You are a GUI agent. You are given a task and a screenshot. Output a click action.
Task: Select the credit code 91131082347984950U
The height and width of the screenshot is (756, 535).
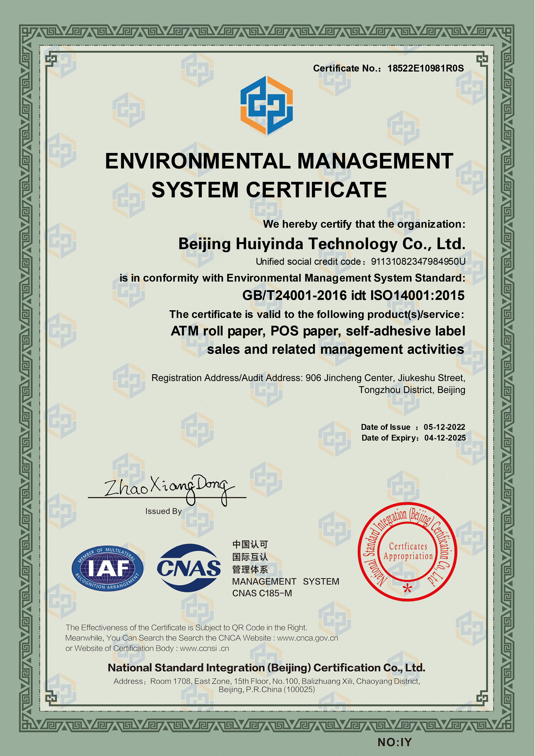(418, 261)
